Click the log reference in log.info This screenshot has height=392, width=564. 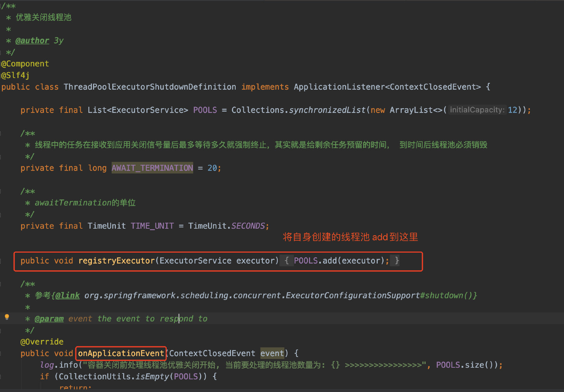point(47,365)
